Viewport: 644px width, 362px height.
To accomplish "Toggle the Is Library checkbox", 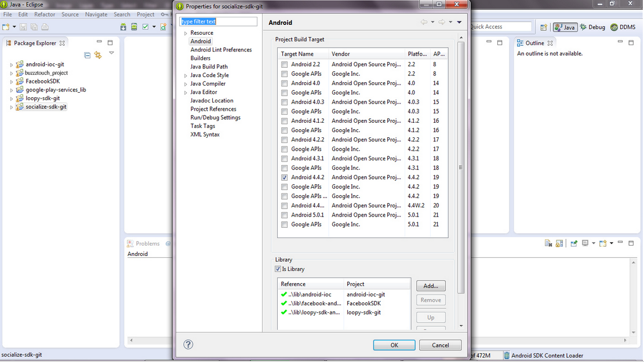I will click(x=278, y=269).
